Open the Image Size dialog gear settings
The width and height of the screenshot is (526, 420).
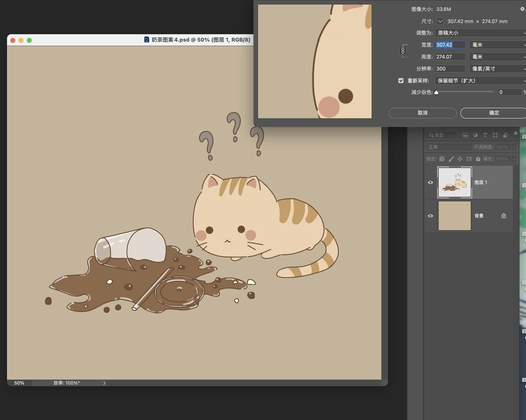tap(522, 9)
